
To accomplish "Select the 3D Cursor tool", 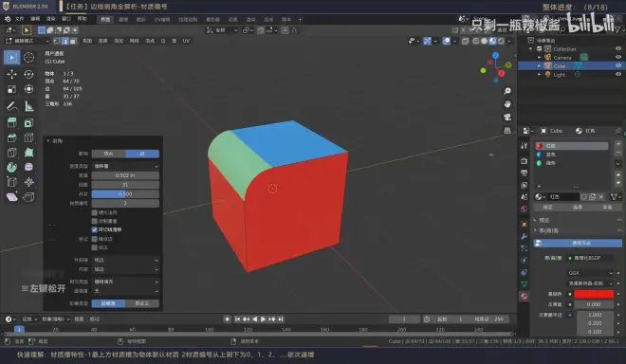I will pyautogui.click(x=28, y=58).
